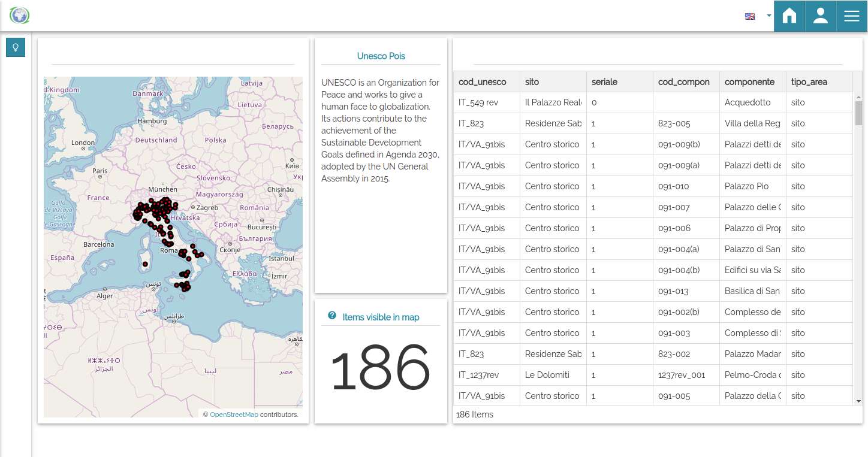Click the help icon beside Items visible in map
Screen dimensions: 868x457
coord(332,316)
